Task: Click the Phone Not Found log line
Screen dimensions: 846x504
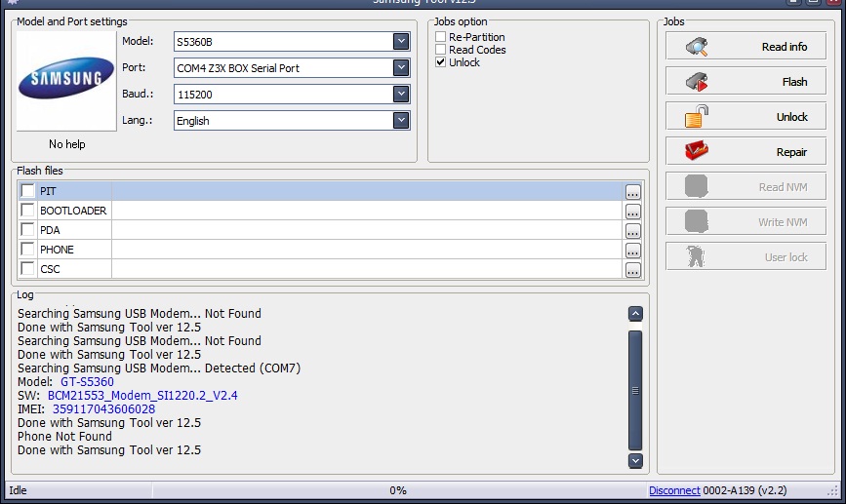Action: coord(64,436)
